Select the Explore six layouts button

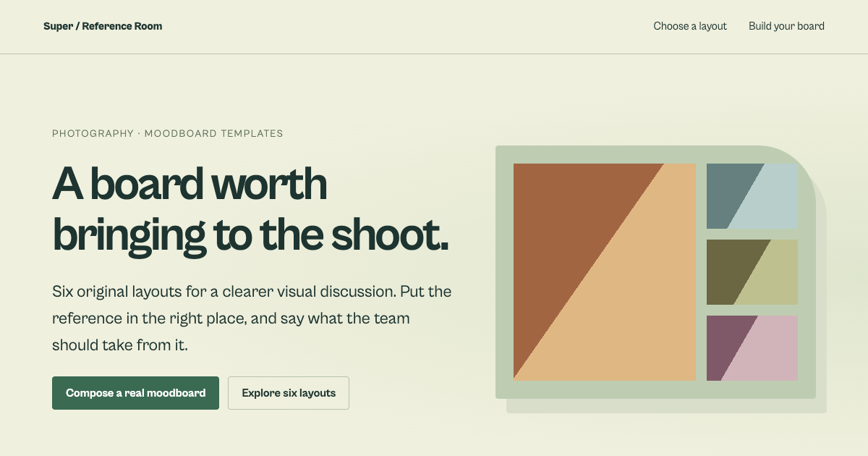click(289, 393)
